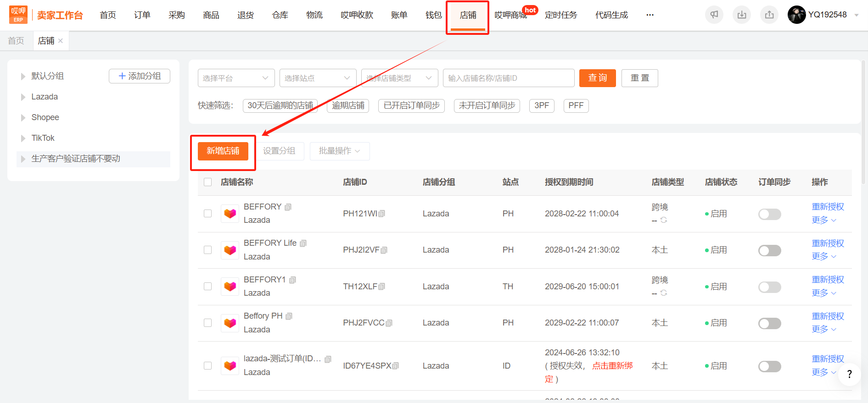Open 更多 menu for BEFFORY row
This screenshot has width=868, height=403.
824,220
